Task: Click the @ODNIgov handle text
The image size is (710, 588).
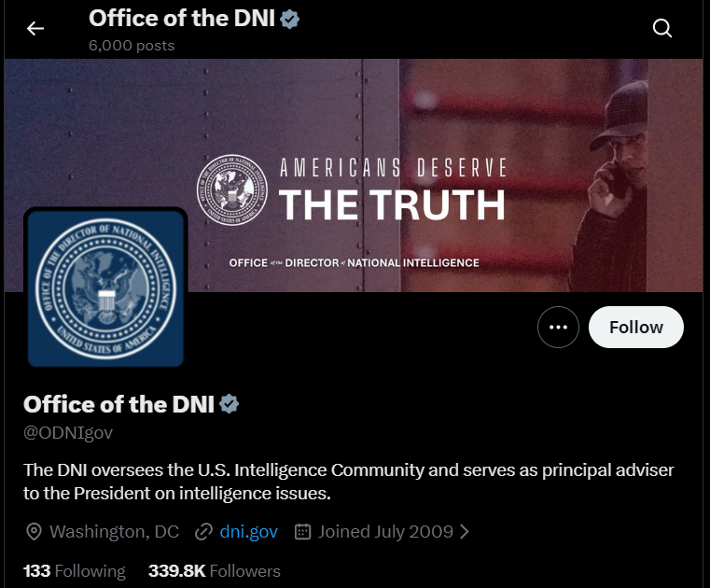Action: pyautogui.click(x=68, y=433)
